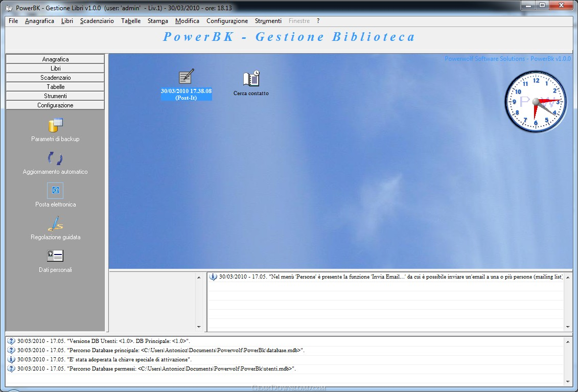Start Regolazione guidata pen icon
Image resolution: width=578 pixels, height=392 pixels.
[x=55, y=223]
